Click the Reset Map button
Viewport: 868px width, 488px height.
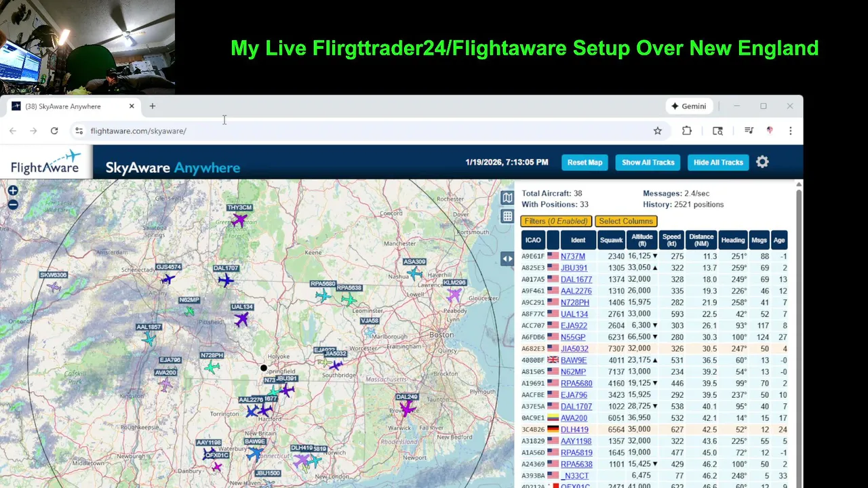(x=585, y=162)
